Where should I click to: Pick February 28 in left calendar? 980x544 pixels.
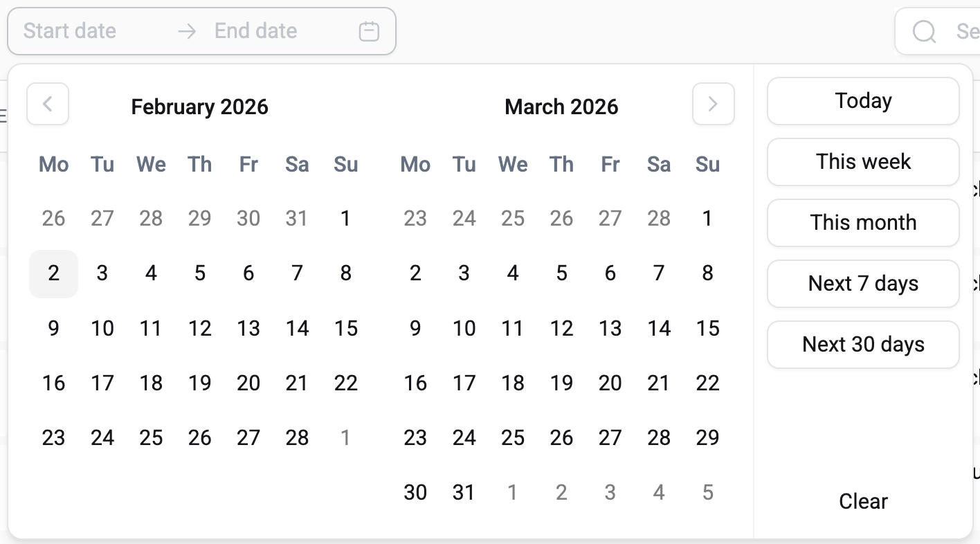tap(297, 437)
